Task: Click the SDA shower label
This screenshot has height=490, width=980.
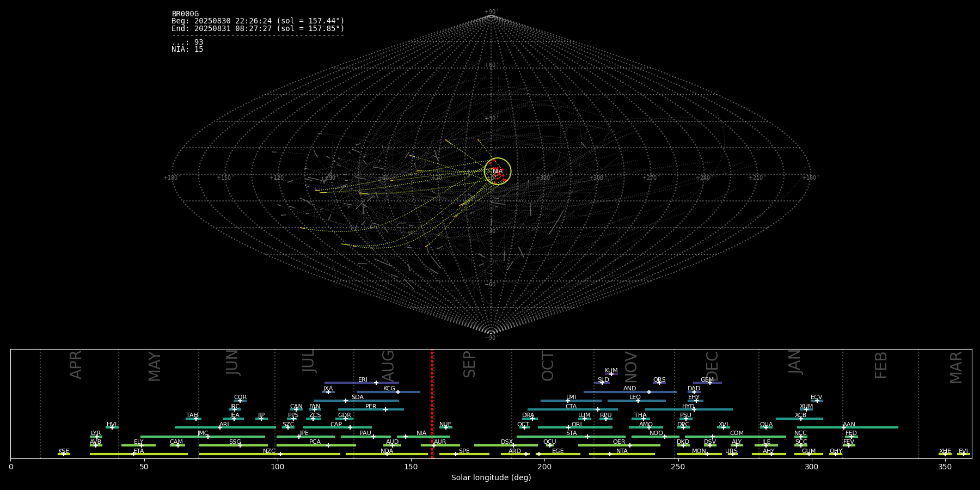Action: 358,397
